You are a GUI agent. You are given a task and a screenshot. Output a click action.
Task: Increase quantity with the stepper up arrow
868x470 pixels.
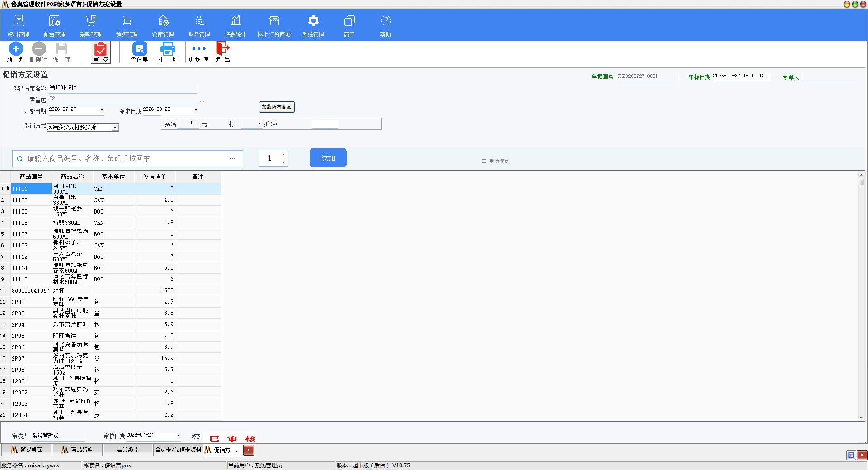click(283, 154)
